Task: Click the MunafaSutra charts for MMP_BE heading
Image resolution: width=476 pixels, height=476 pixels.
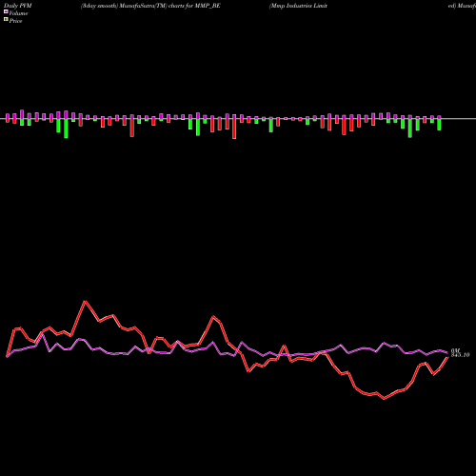Action: 150,6
